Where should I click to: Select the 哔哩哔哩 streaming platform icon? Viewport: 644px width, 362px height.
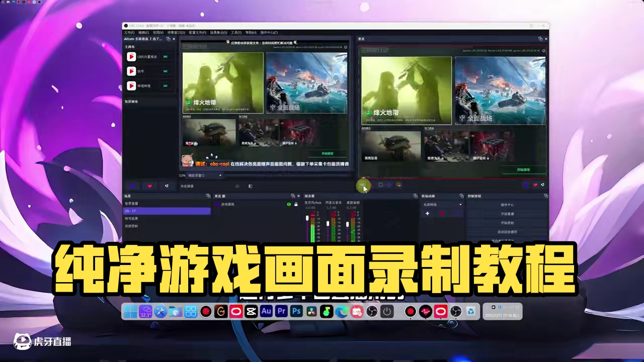click(x=131, y=85)
